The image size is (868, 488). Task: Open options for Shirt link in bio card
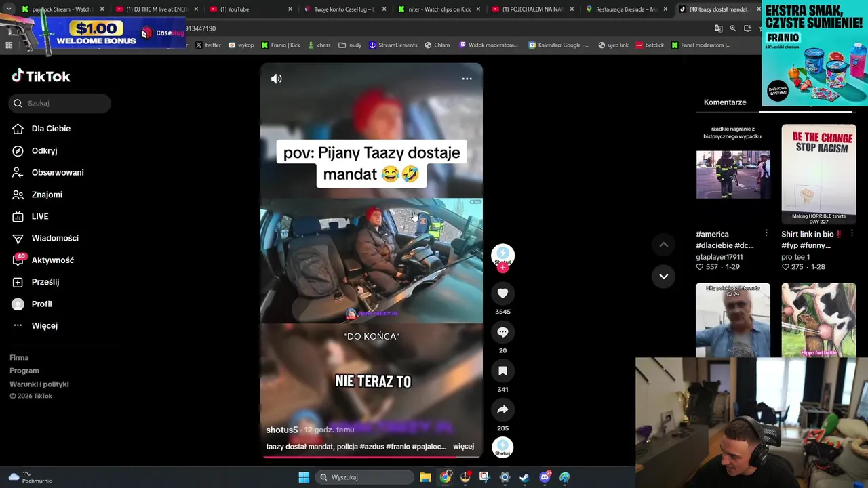point(852,233)
